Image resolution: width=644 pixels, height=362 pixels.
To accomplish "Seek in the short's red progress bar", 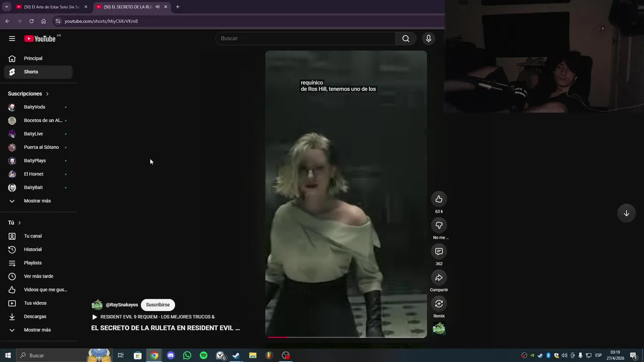I will pyautogui.click(x=346, y=337).
